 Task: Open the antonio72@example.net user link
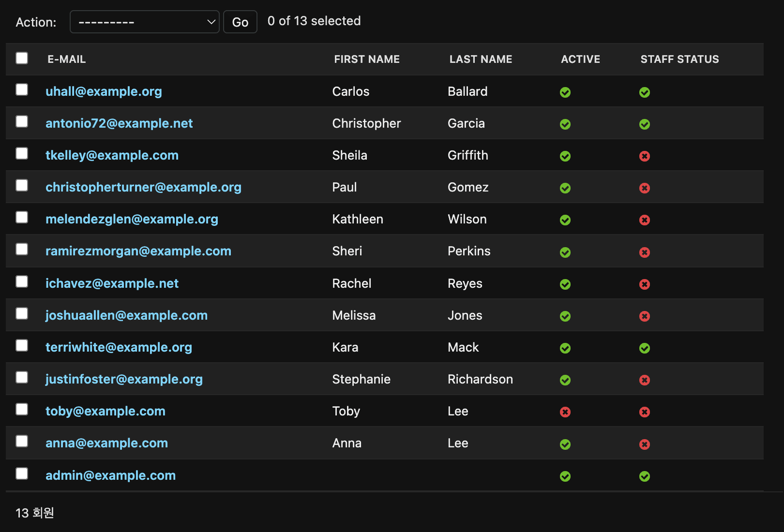119,123
